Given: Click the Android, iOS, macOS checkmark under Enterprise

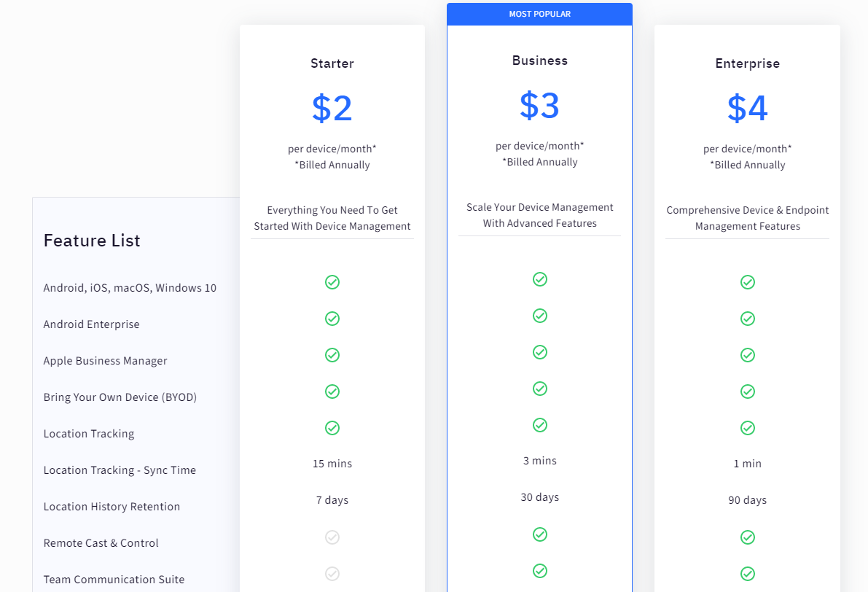Looking at the screenshot, I should (748, 282).
